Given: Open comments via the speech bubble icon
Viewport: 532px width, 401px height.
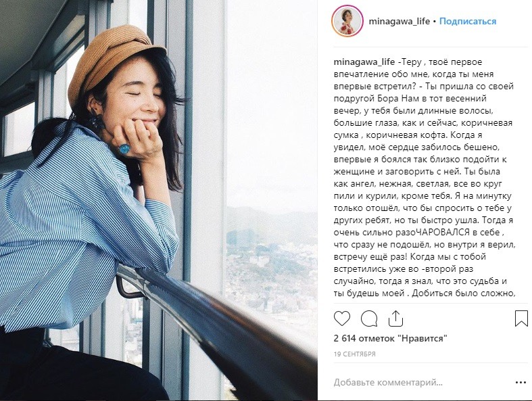Looking at the screenshot, I should tap(369, 319).
